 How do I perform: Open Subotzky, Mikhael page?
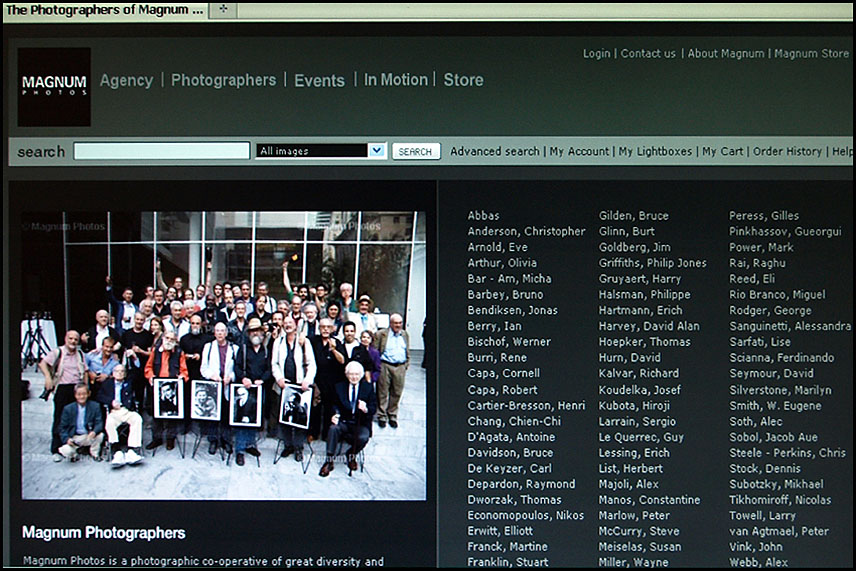776,484
